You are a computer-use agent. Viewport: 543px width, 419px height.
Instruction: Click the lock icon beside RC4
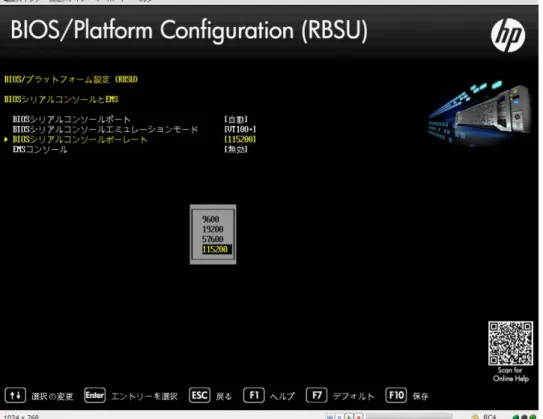475,417
